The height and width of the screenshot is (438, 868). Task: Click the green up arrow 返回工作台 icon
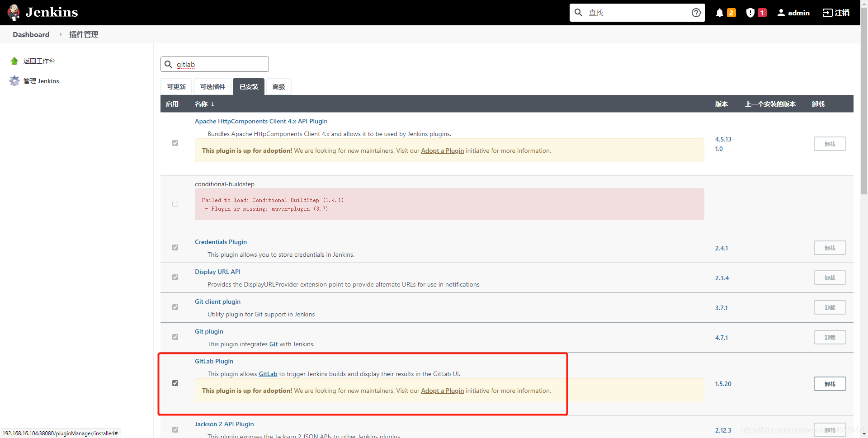pos(14,61)
